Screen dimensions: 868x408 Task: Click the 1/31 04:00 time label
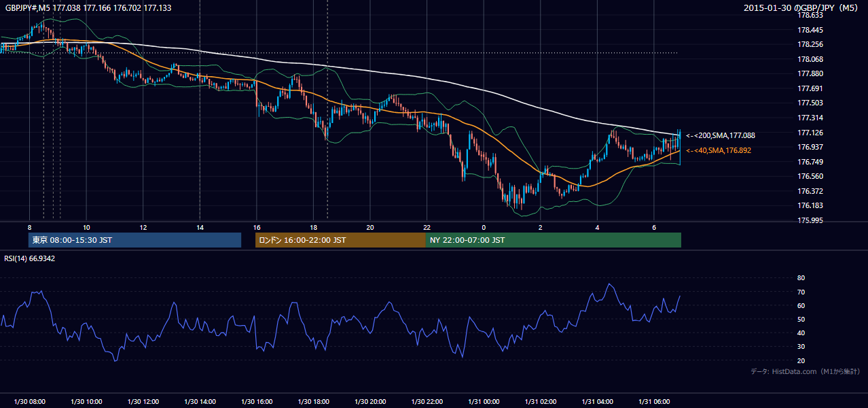click(x=597, y=401)
